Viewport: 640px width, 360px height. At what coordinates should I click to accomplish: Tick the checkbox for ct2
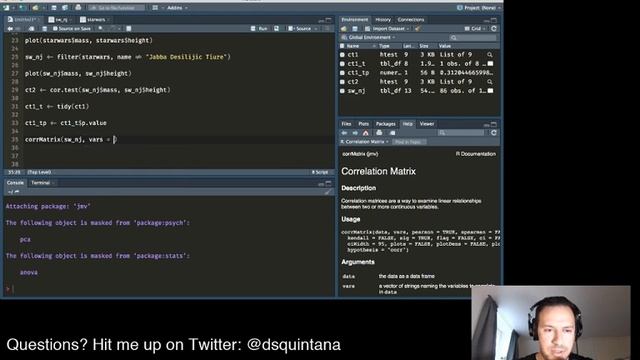(342, 82)
